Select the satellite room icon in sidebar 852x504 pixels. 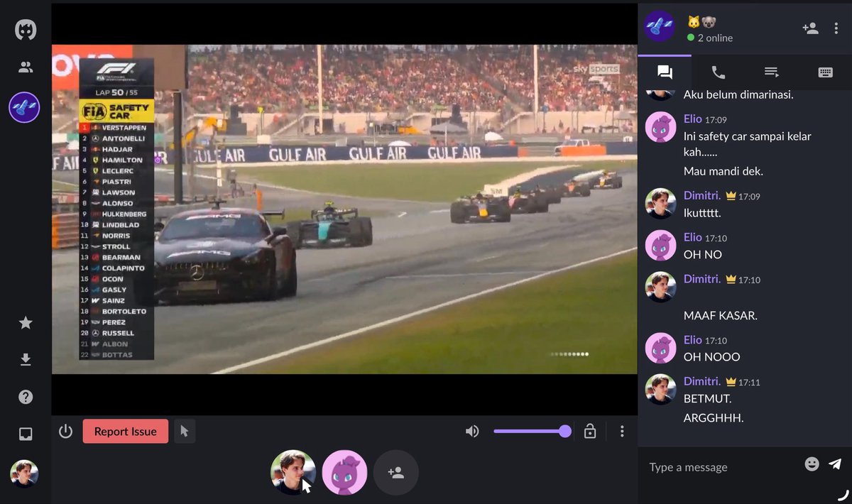point(24,107)
